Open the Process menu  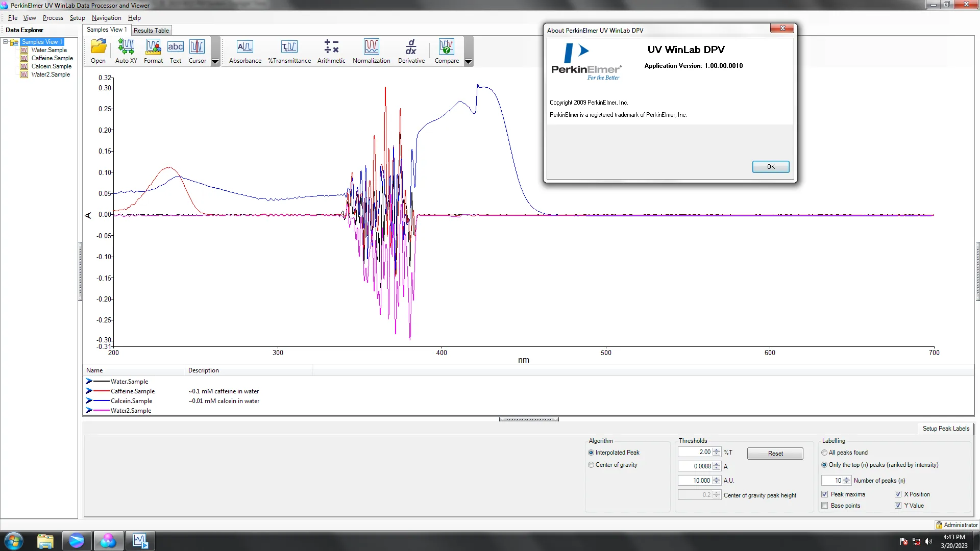pyautogui.click(x=53, y=18)
